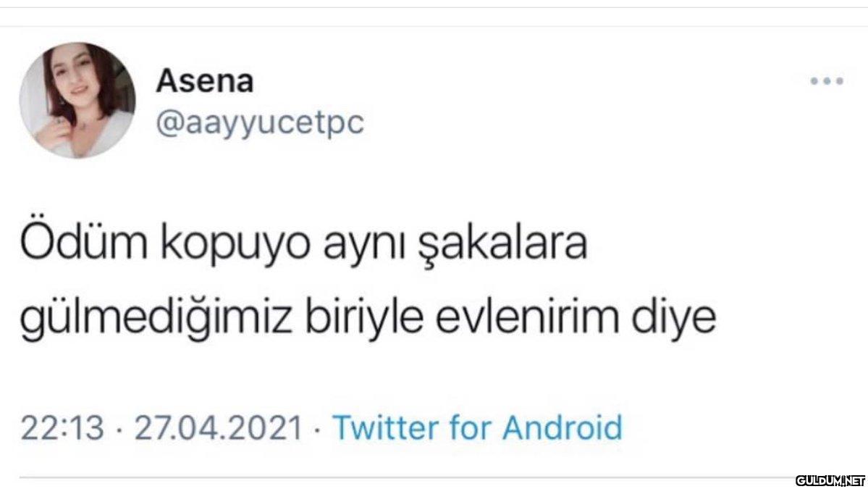Click the word diye ending the tweet
868x489 pixels.
click(675, 319)
